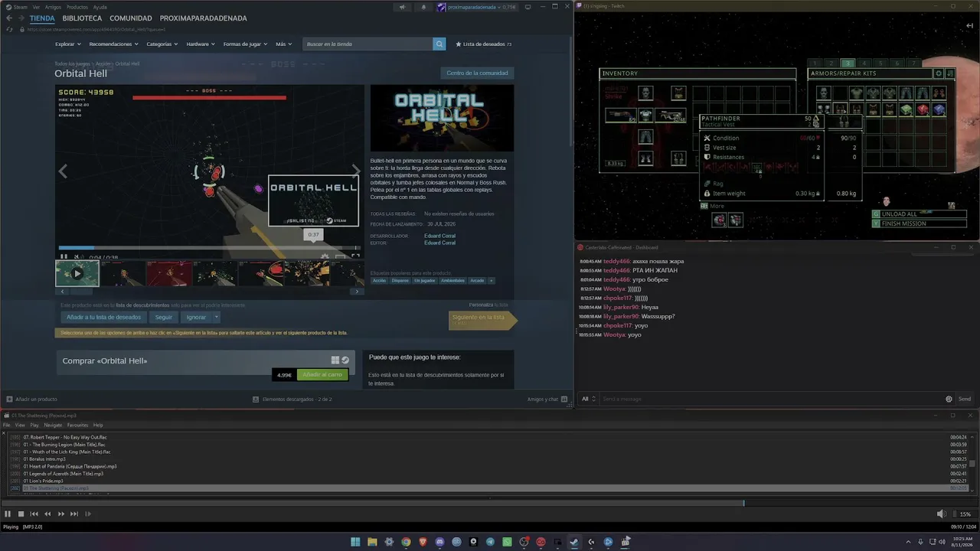Screen dimensions: 980x551
Task: Click the Acción tag
Action: (x=380, y=280)
